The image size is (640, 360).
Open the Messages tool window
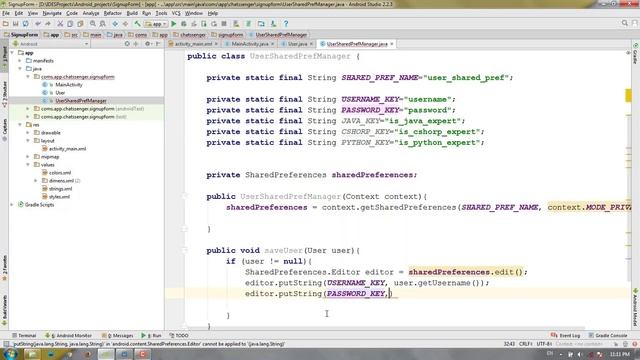tap(118, 336)
